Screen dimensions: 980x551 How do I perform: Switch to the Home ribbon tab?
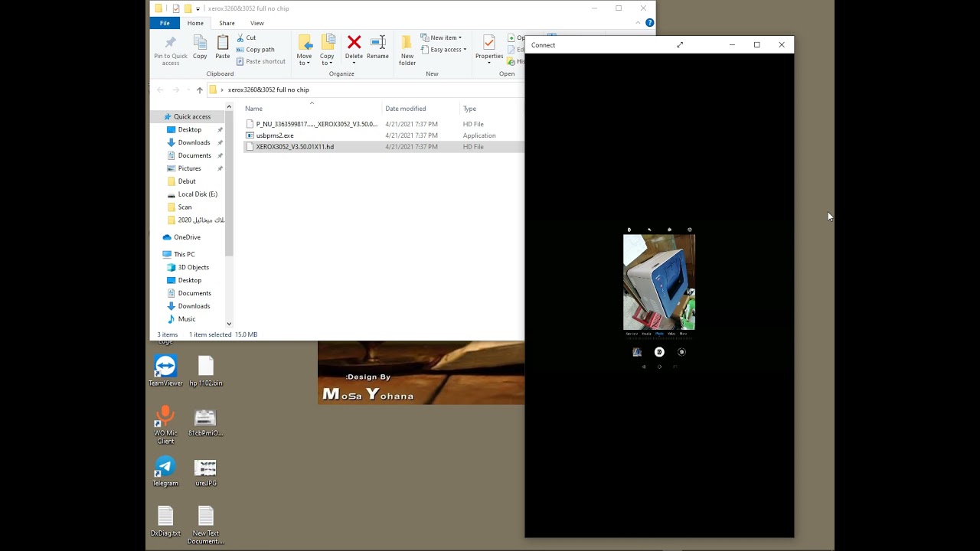click(x=195, y=23)
